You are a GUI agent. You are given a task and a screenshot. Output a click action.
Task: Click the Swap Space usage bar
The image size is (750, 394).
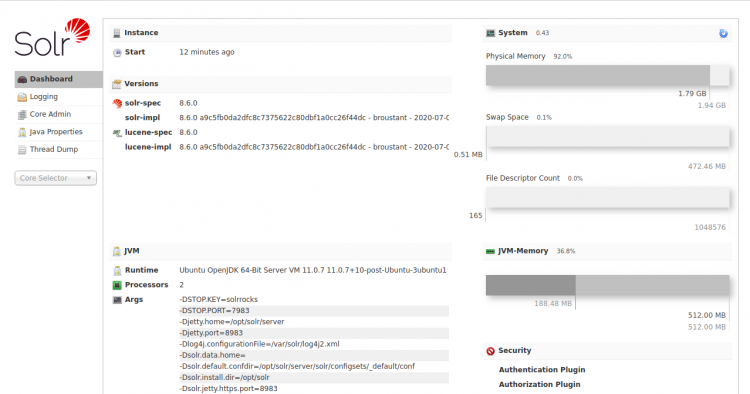[607, 137]
